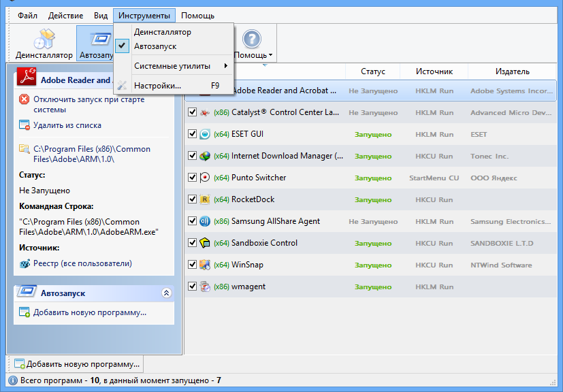563x392 pixels.
Task: Sort by the Издатель column header
Action: click(513, 71)
